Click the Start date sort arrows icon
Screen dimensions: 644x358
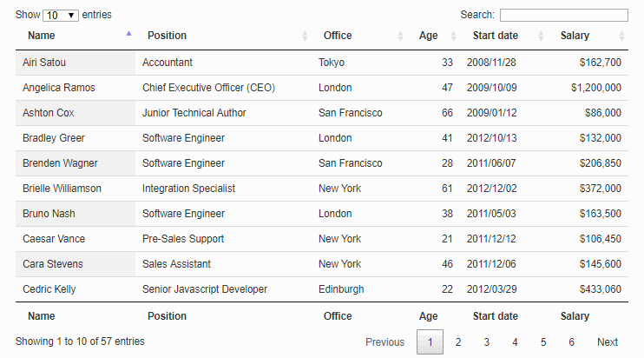click(x=542, y=36)
